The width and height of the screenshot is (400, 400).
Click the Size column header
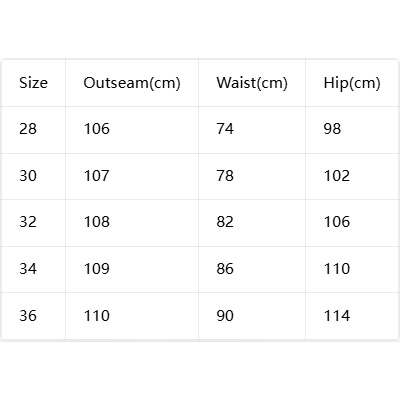[x=33, y=83]
